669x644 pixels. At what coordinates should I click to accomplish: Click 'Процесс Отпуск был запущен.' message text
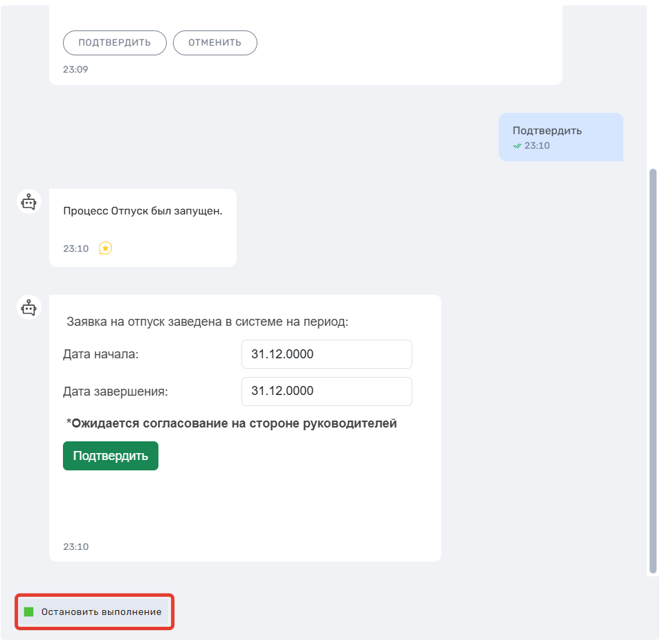[x=143, y=211]
